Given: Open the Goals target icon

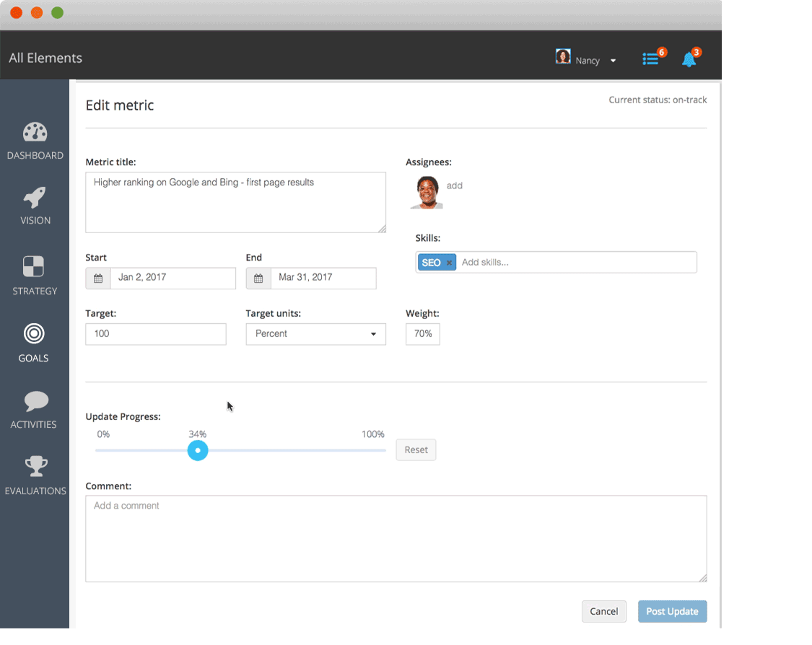Looking at the screenshot, I should (34, 333).
